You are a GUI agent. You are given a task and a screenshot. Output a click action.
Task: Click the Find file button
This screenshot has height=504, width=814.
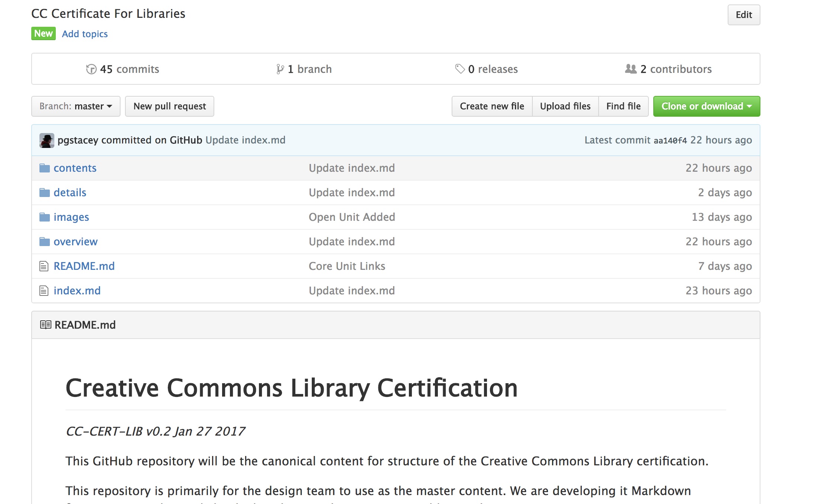pyautogui.click(x=623, y=106)
